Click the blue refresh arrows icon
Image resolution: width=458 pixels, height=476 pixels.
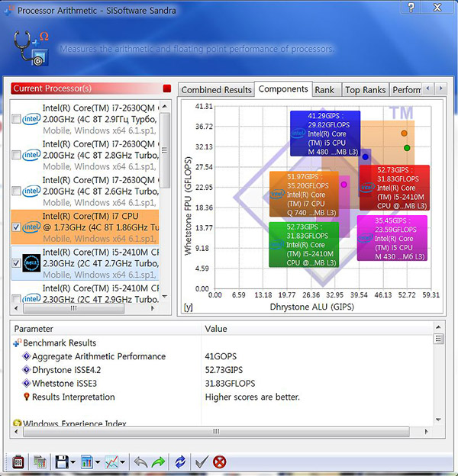[x=180, y=462]
